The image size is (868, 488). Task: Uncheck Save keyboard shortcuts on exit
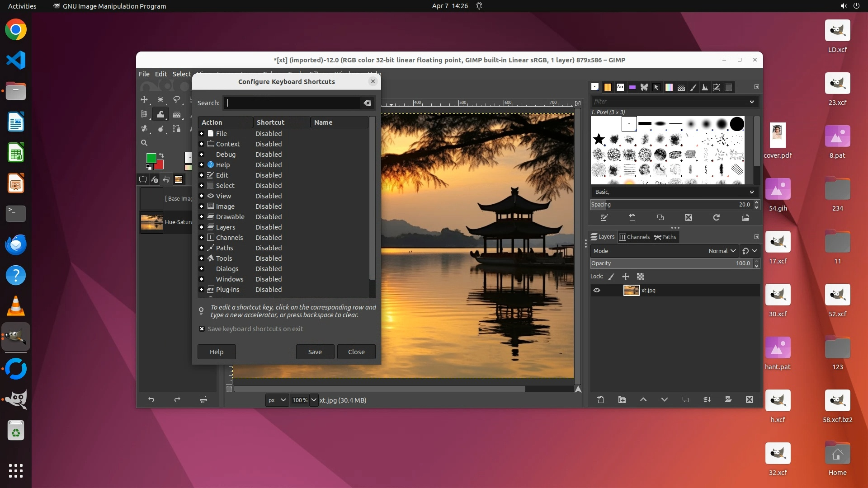(202, 329)
